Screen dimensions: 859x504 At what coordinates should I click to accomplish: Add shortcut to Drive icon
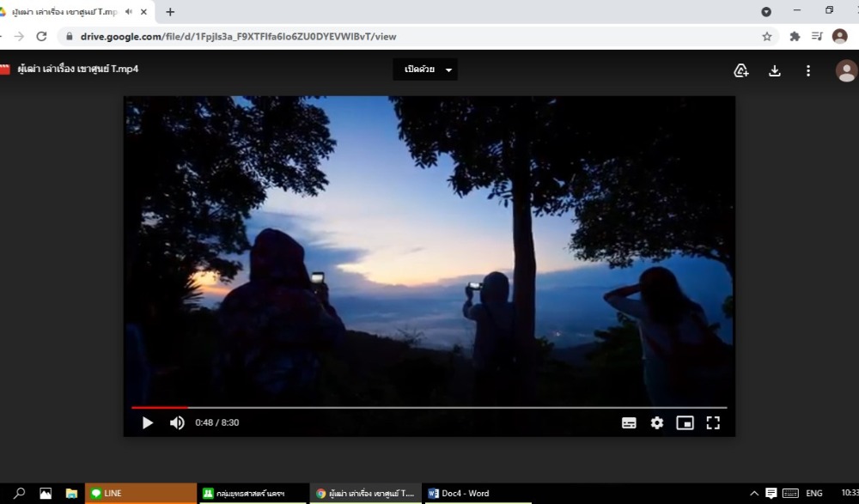click(741, 70)
